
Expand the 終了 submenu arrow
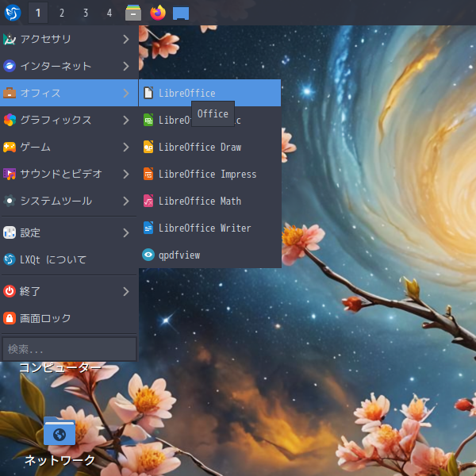point(126,291)
